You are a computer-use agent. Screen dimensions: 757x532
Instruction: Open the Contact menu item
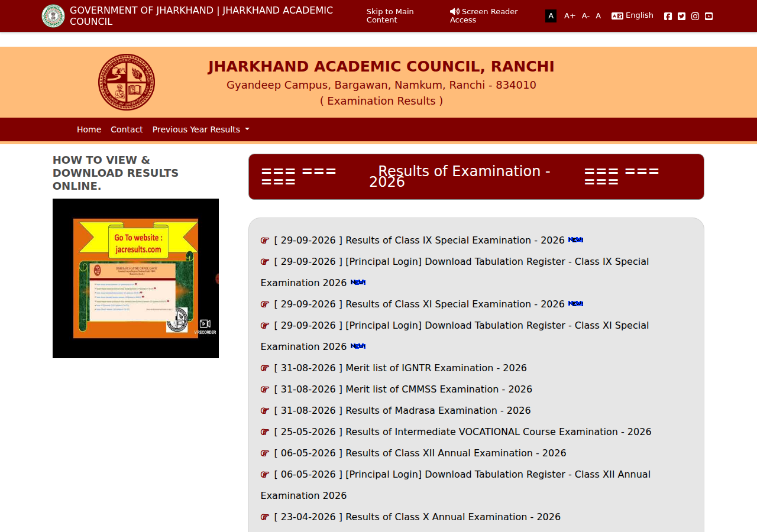127,129
